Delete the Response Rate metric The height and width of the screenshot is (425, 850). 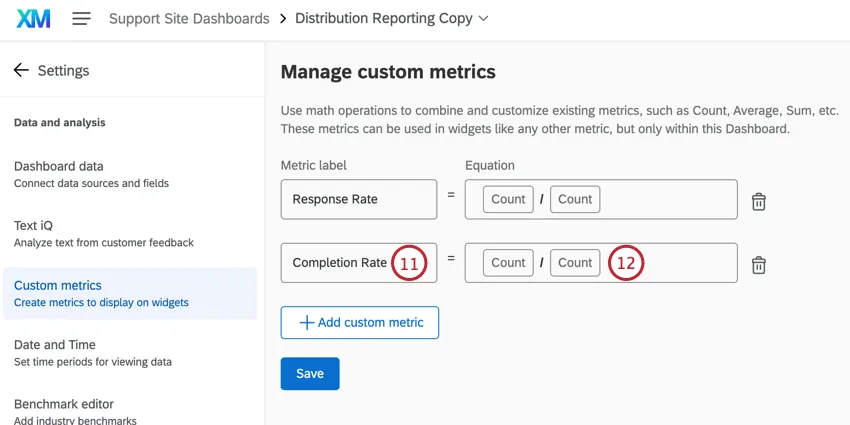coord(759,201)
